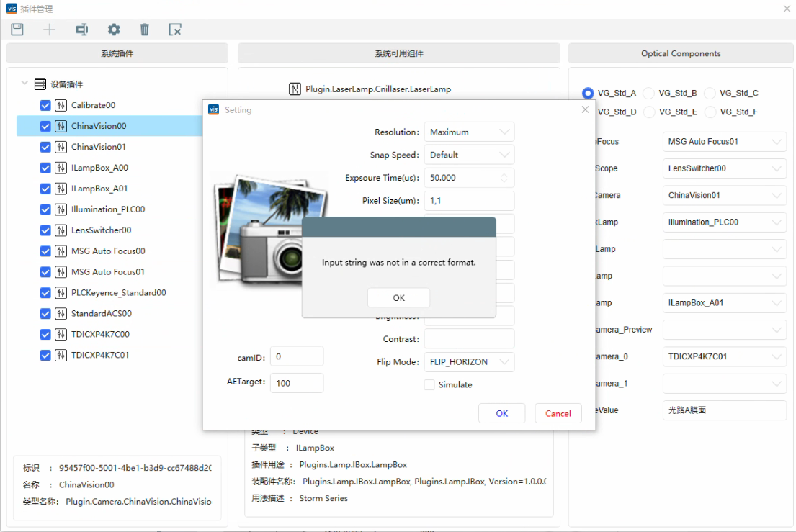This screenshot has height=532, width=796.
Task: Click OK in the Setting dialog
Action: point(501,413)
